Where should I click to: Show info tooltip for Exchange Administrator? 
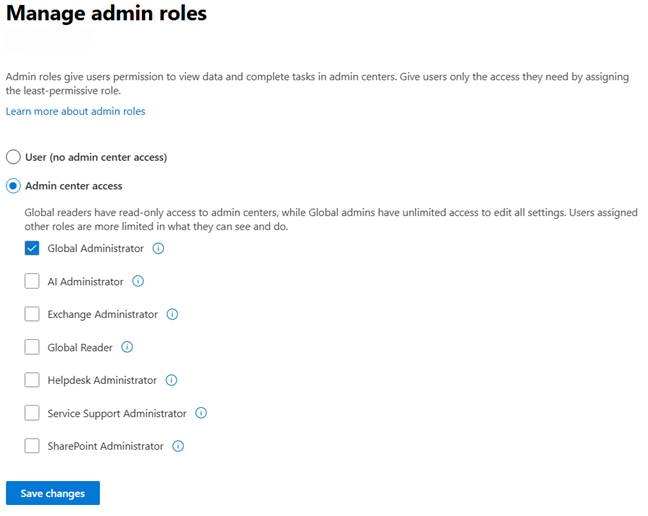click(x=172, y=314)
